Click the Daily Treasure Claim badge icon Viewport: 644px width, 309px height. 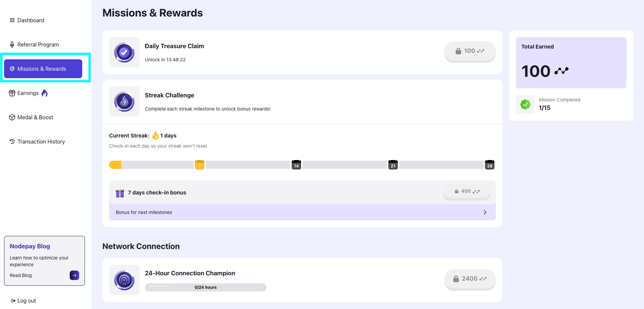point(124,52)
